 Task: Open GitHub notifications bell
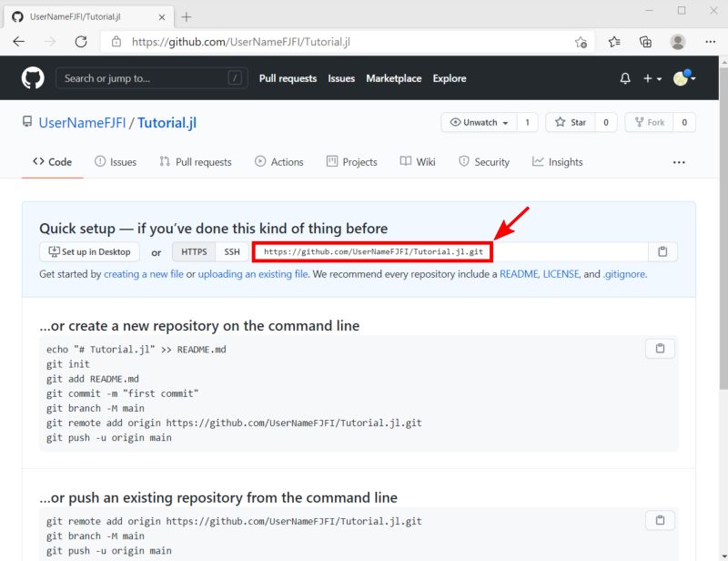point(625,78)
